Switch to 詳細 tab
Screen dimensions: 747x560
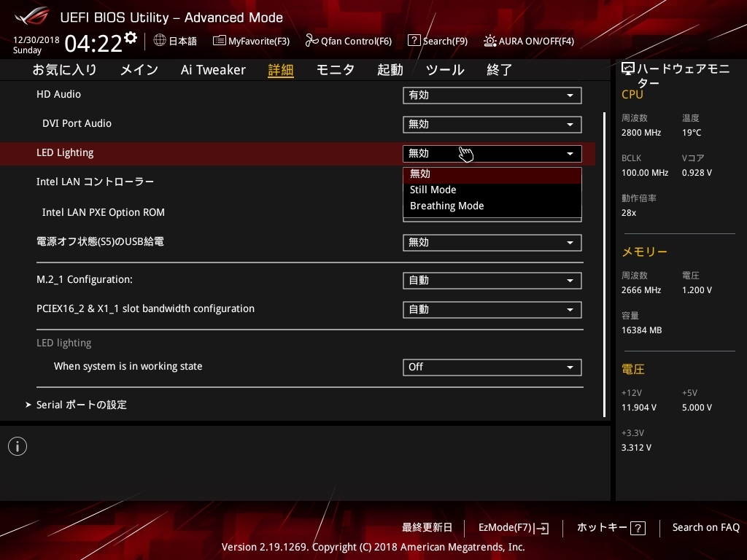(x=281, y=70)
